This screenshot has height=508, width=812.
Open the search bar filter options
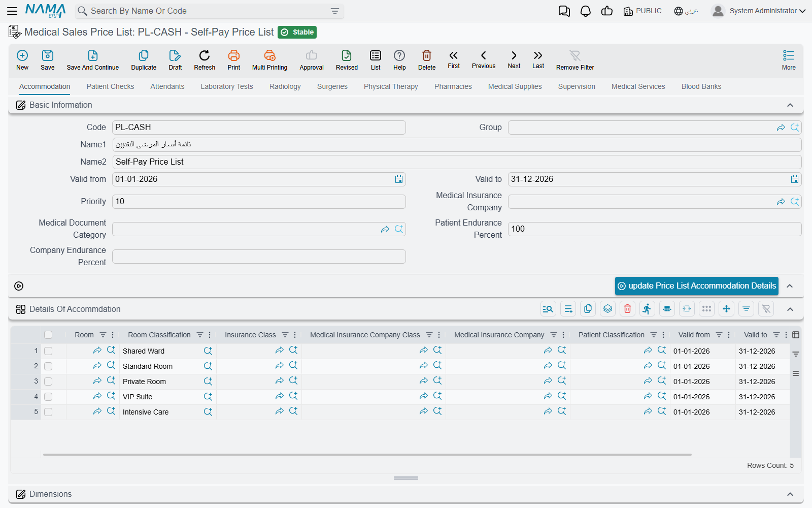tap(335, 11)
